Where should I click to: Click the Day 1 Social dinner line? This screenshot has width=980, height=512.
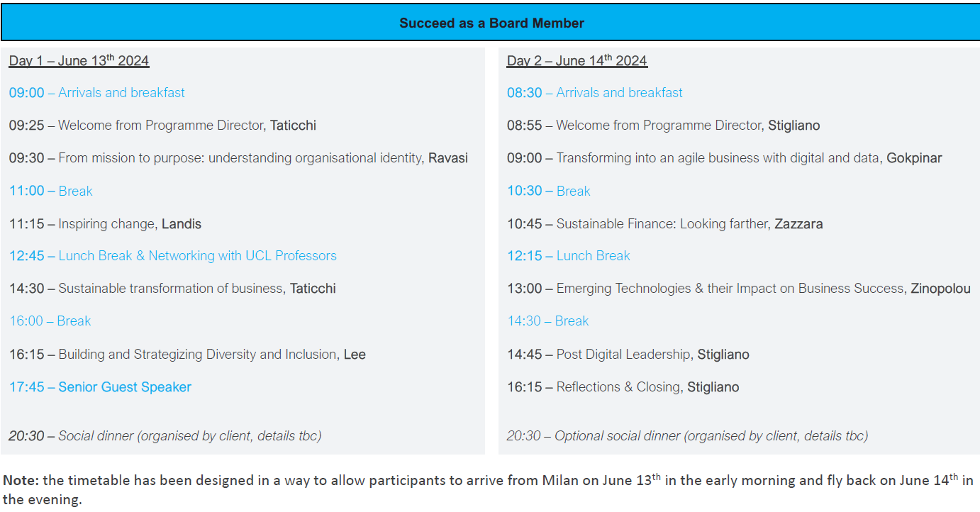(165, 436)
